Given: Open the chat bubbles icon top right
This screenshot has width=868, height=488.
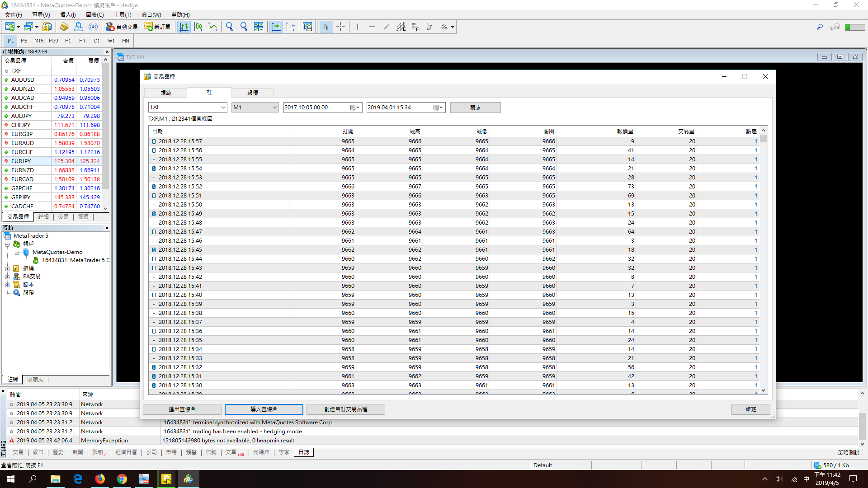Looking at the screenshot, I should tap(835, 27).
